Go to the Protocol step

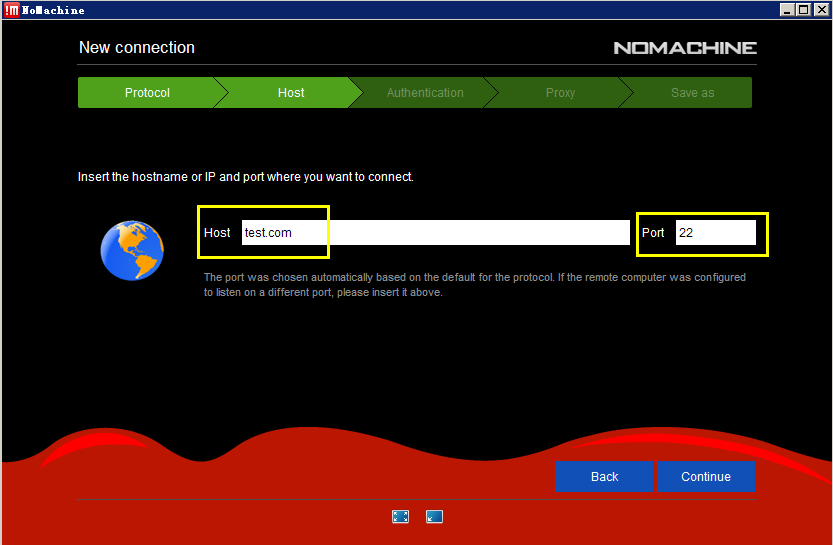click(x=147, y=92)
